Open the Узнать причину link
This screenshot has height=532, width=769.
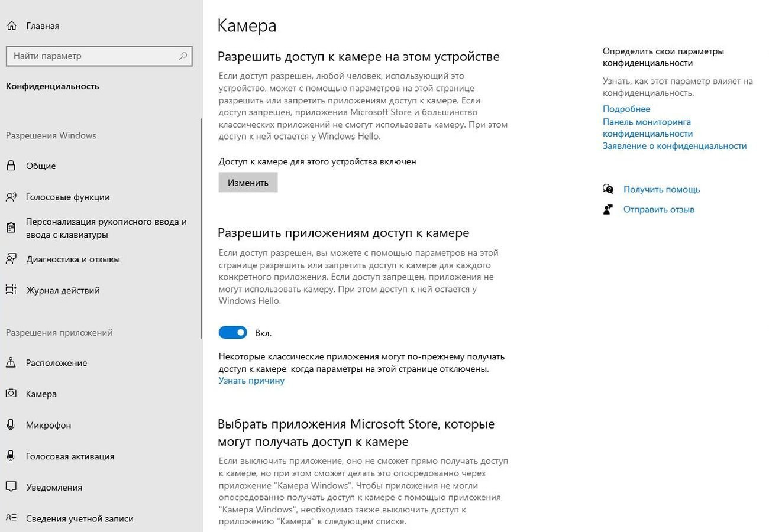(x=251, y=381)
